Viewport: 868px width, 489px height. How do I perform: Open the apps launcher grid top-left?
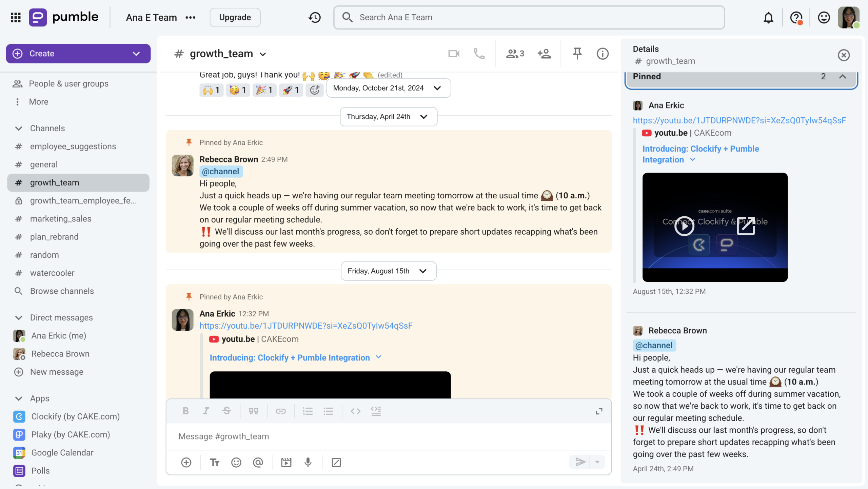(x=15, y=17)
